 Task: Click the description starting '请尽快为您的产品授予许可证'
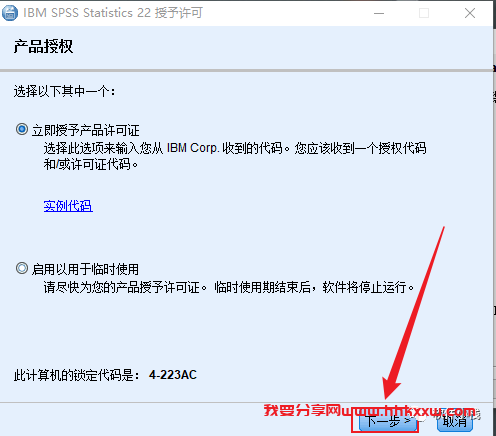click(229, 287)
